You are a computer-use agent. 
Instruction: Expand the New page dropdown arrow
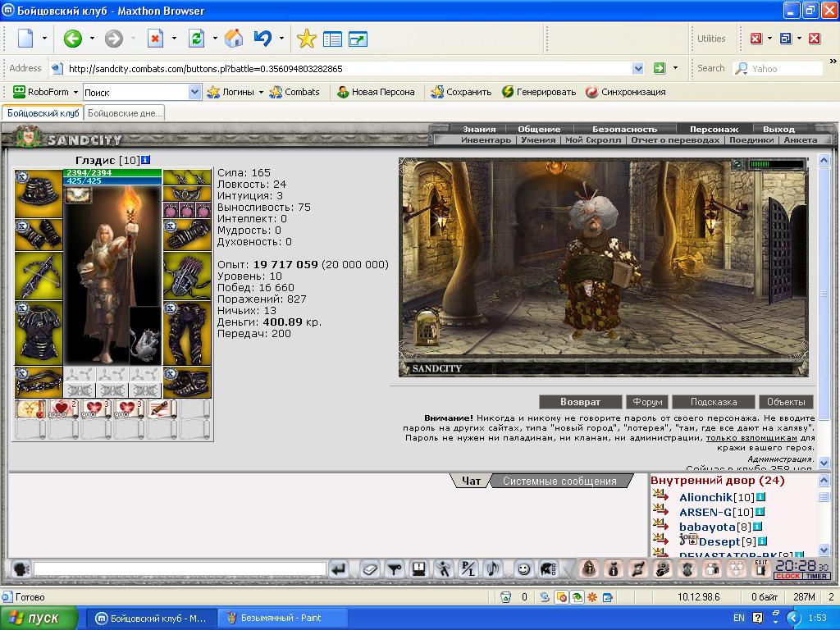(x=44, y=39)
